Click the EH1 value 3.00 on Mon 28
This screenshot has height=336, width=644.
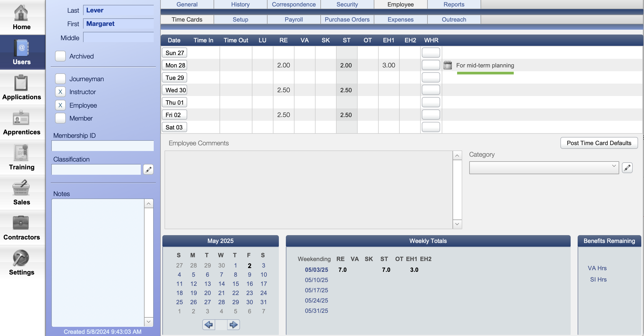[389, 65]
